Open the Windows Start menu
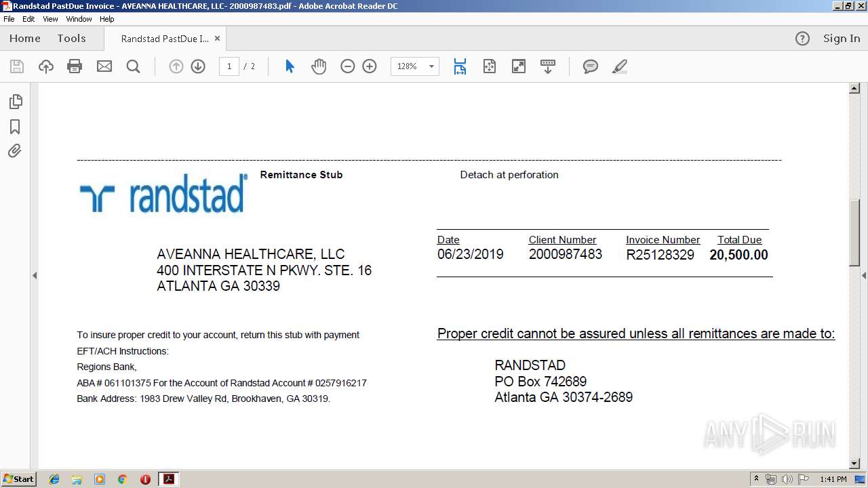Screen dimensions: 868x488 pyautogui.click(x=18, y=479)
